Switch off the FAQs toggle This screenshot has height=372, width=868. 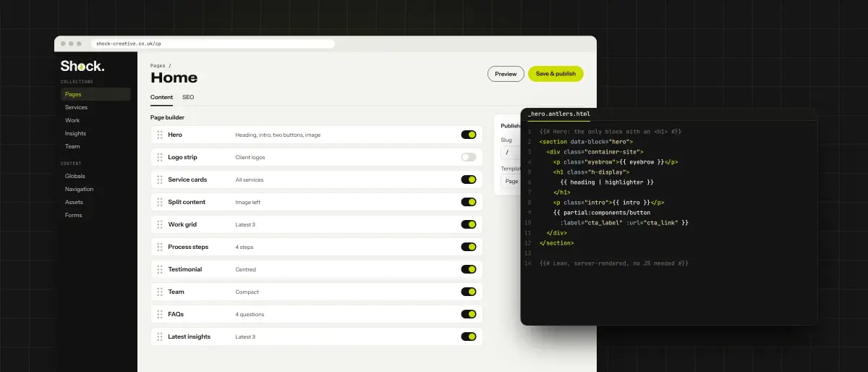[469, 314]
